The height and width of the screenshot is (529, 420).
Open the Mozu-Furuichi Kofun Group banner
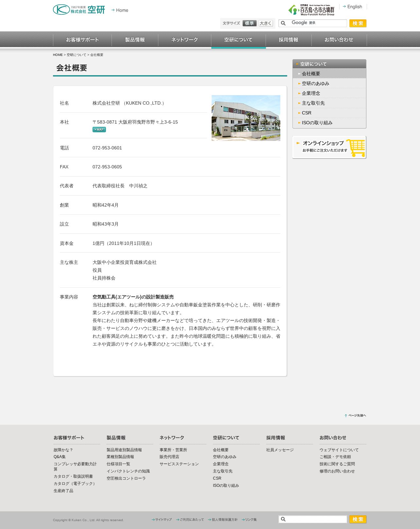311,10
